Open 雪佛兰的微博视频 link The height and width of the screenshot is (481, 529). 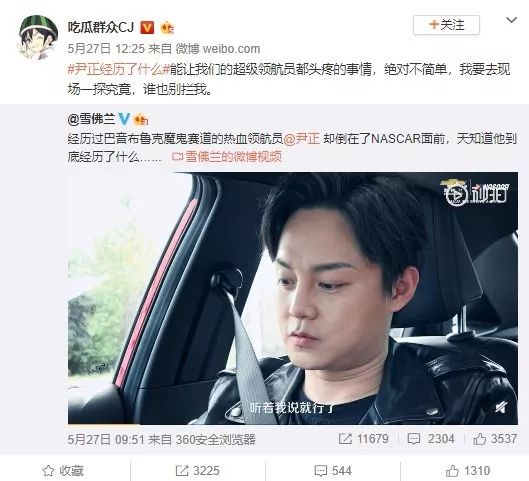(227, 157)
